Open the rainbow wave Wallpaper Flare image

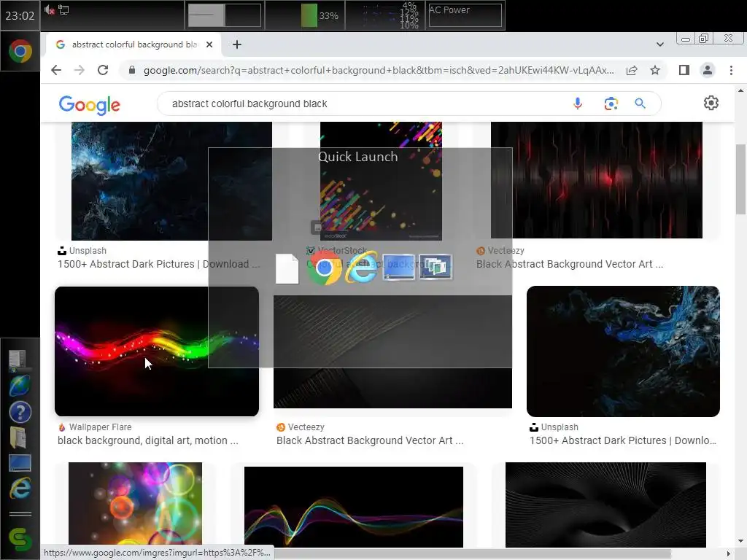(x=157, y=351)
